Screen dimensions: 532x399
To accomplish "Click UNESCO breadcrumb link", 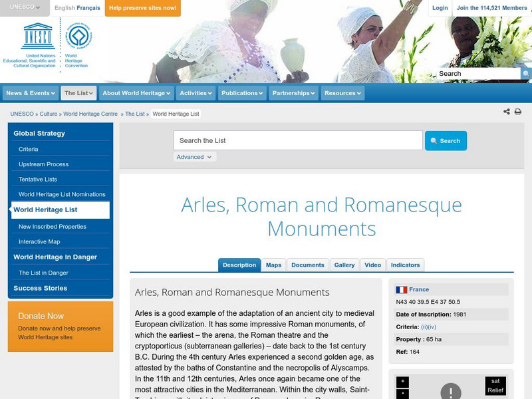I will coord(22,114).
